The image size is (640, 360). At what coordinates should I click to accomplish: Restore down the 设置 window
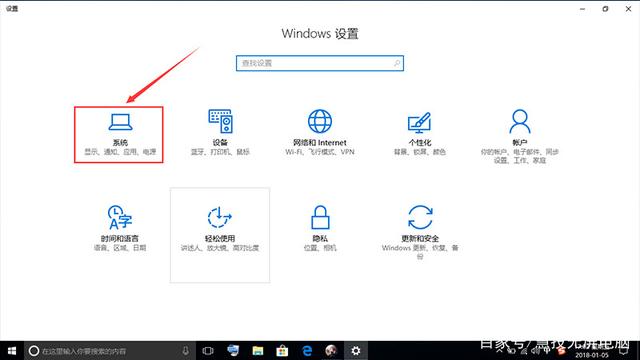tap(605, 9)
